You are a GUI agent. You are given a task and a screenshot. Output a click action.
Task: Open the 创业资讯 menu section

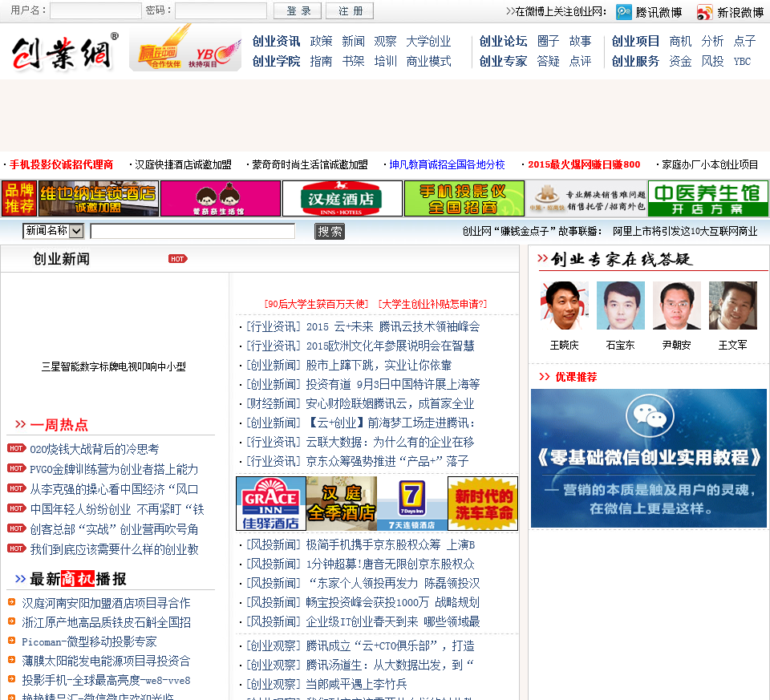[x=276, y=41]
